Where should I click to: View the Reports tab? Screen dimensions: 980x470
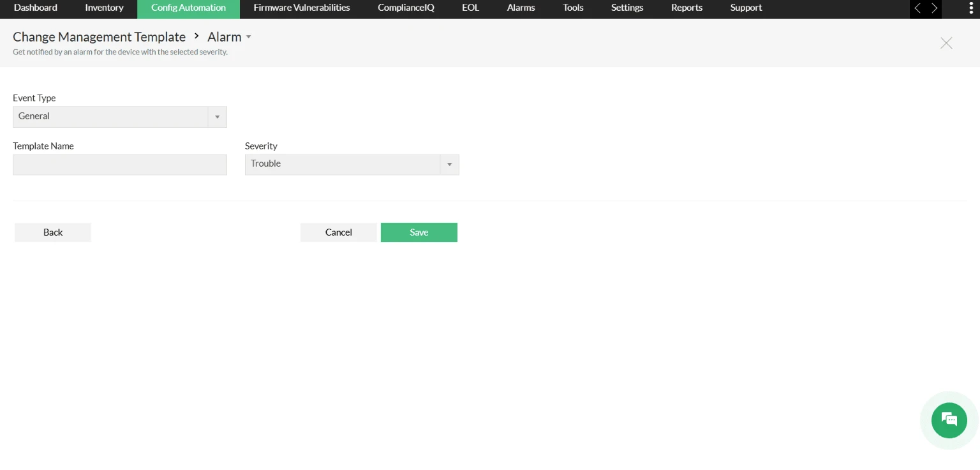click(x=687, y=8)
